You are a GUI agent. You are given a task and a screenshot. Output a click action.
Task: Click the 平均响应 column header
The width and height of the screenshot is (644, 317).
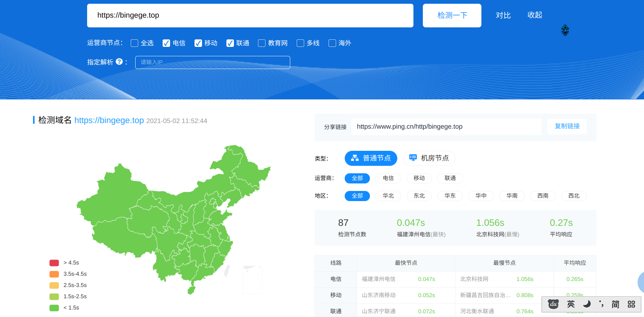point(575,263)
